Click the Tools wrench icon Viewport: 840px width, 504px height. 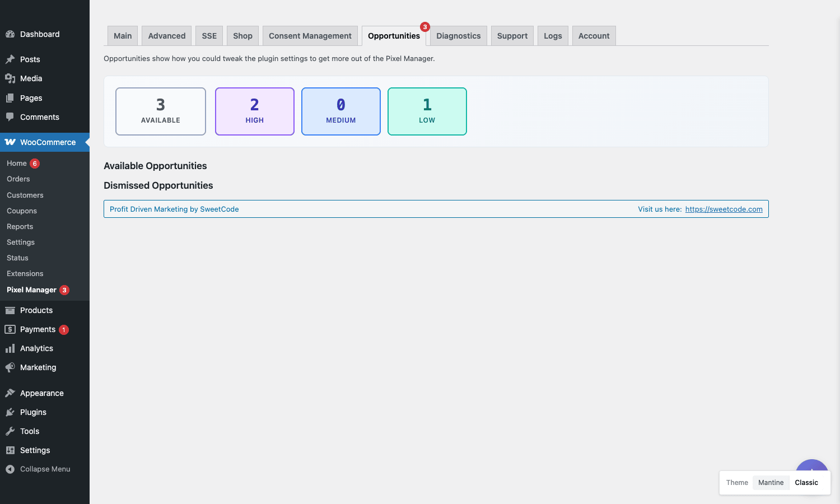(x=10, y=431)
